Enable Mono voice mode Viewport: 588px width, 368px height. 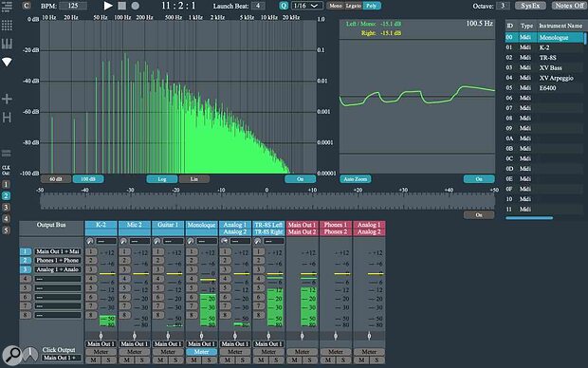point(336,6)
